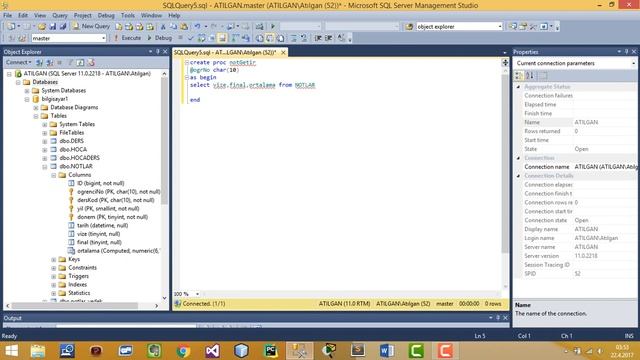The height and width of the screenshot is (360, 640).
Task: Toggle Include Actual Execution Plan
Action: 235,38
